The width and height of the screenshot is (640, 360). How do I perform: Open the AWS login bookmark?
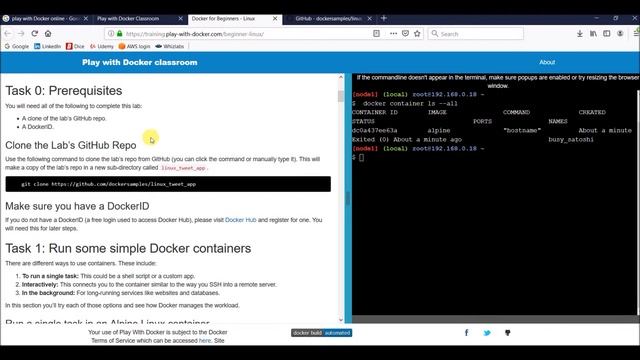134,47
